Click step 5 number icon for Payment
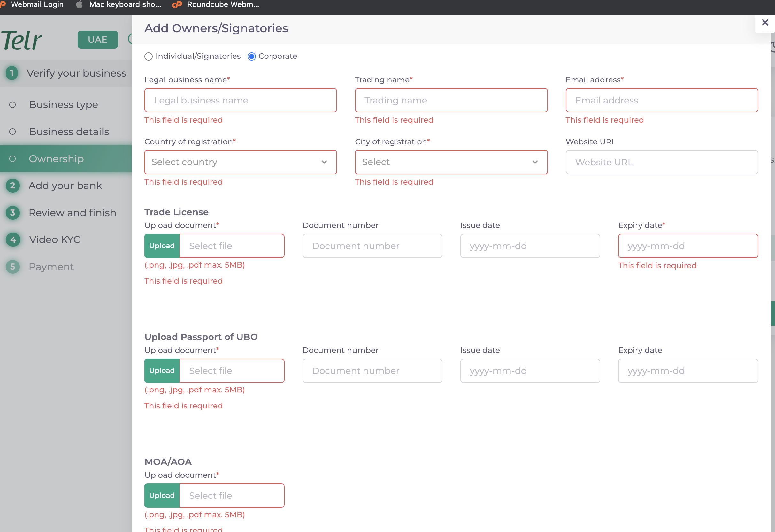 13,267
